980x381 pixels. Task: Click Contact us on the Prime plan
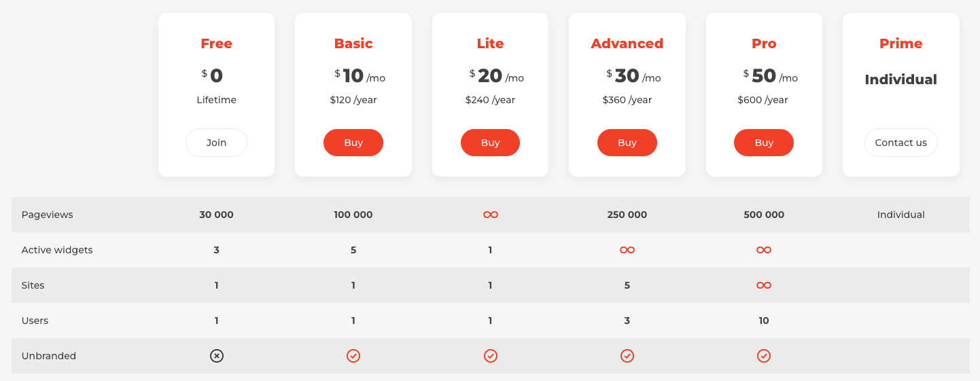pos(900,143)
